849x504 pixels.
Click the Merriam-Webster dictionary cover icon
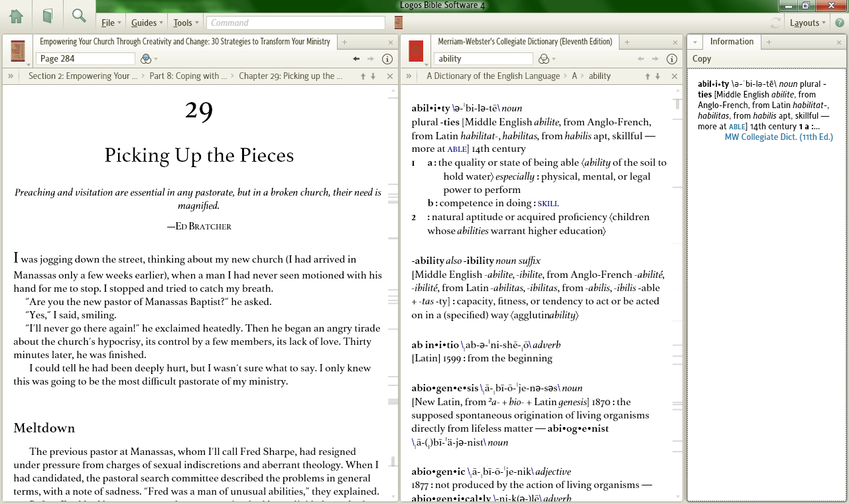click(416, 50)
